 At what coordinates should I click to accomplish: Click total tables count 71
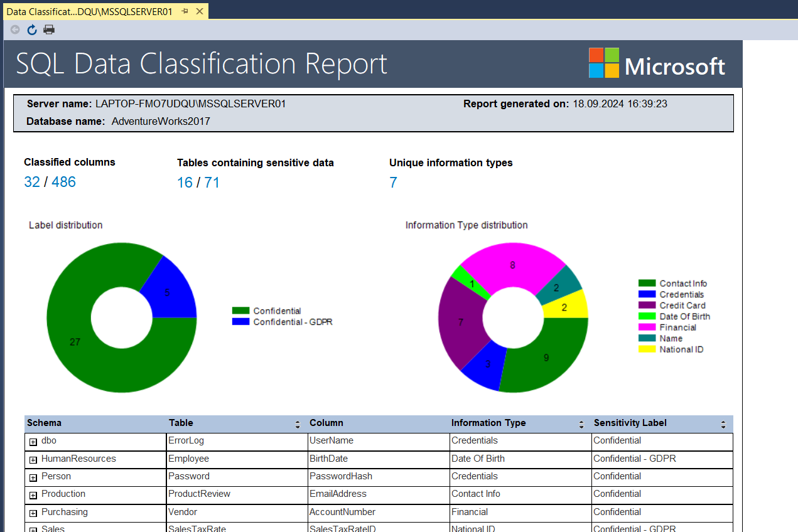click(x=212, y=183)
